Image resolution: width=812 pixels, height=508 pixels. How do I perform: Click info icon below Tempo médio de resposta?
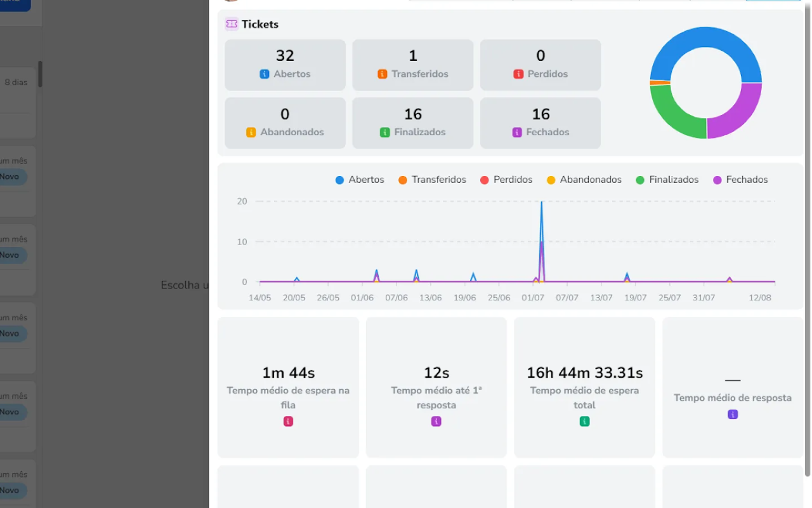click(x=733, y=414)
